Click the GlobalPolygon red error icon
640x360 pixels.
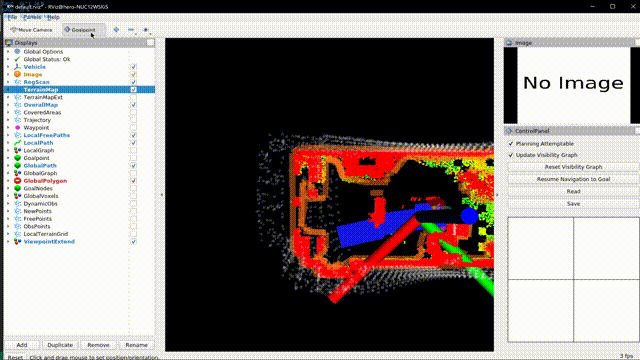click(x=17, y=181)
